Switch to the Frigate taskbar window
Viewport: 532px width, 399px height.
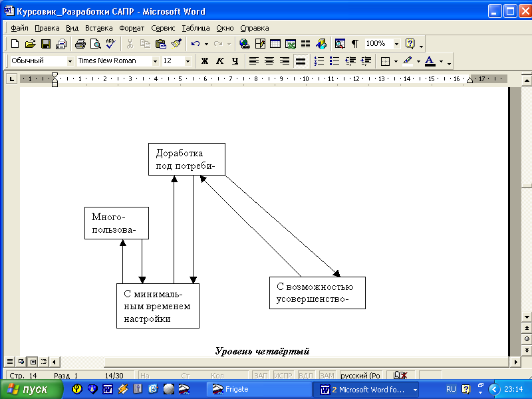pyautogui.click(x=259, y=389)
